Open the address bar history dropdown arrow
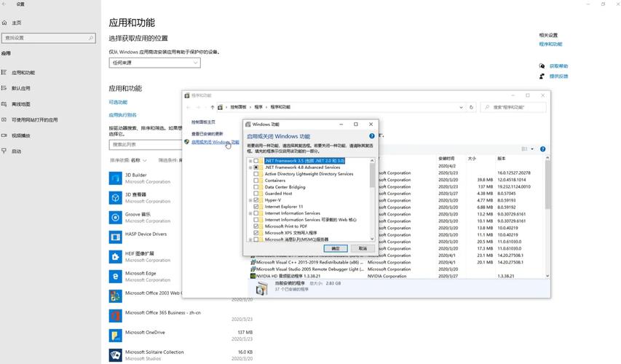Viewport: 621px width, 364px height. tap(461, 107)
